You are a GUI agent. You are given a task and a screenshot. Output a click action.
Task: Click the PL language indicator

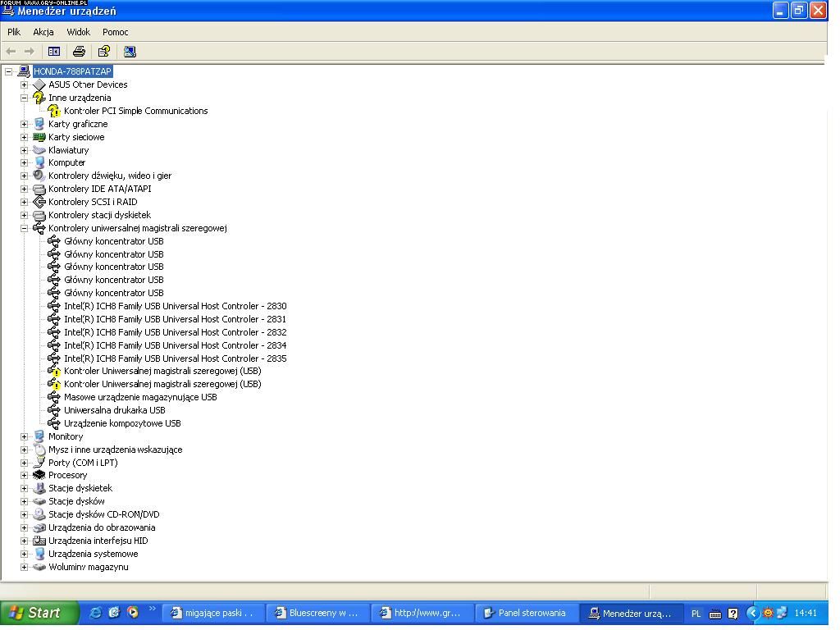[696, 614]
